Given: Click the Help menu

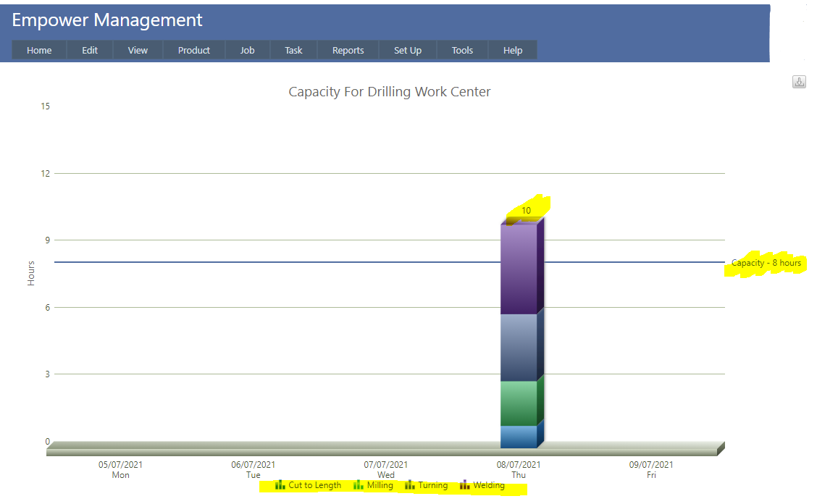Looking at the screenshot, I should click(513, 50).
